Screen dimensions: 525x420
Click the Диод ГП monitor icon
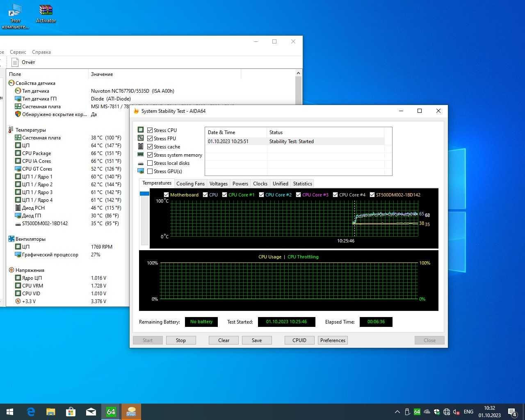18,215
